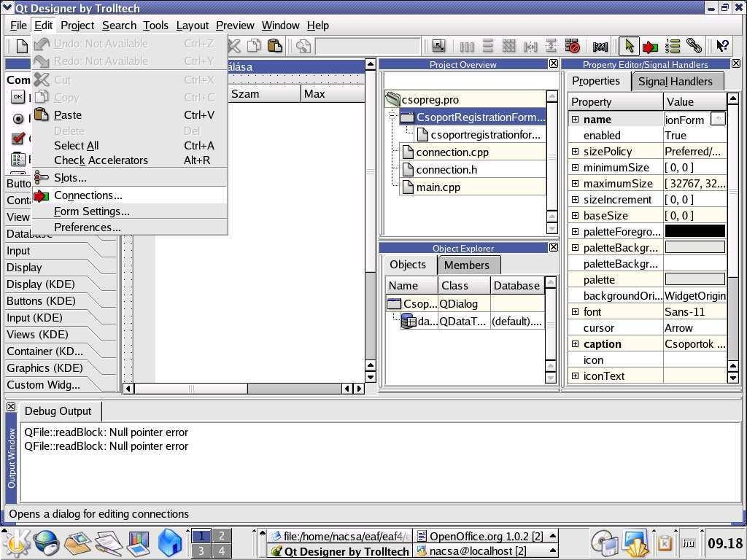Image resolution: width=747 pixels, height=560 pixels.
Task: Click the Break Layout icon
Action: pos(572,46)
